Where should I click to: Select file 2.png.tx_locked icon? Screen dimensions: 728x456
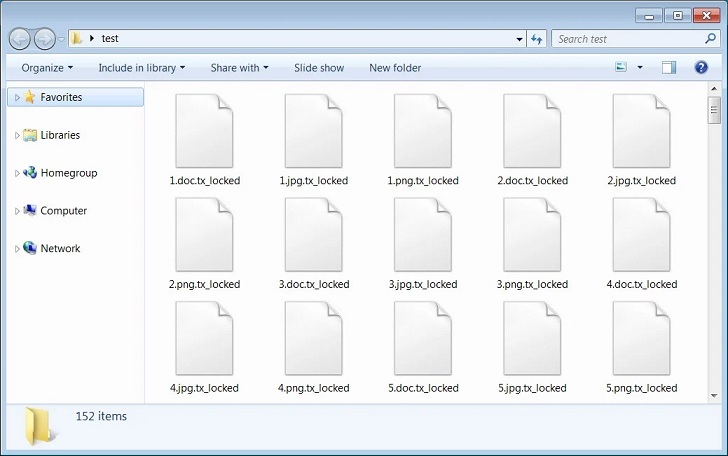pos(204,235)
